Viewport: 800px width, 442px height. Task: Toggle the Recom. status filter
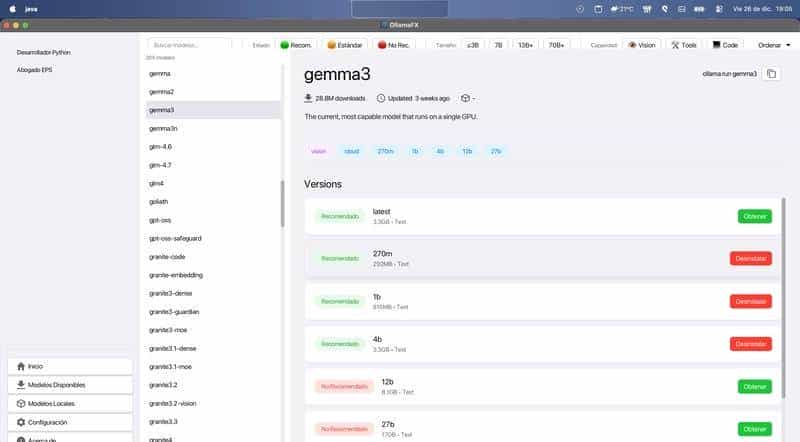click(296, 45)
